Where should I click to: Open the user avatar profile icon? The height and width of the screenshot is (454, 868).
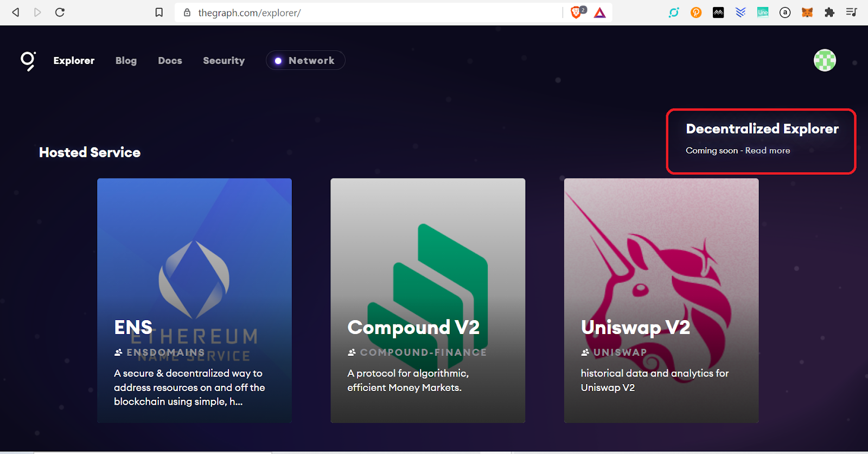825,60
